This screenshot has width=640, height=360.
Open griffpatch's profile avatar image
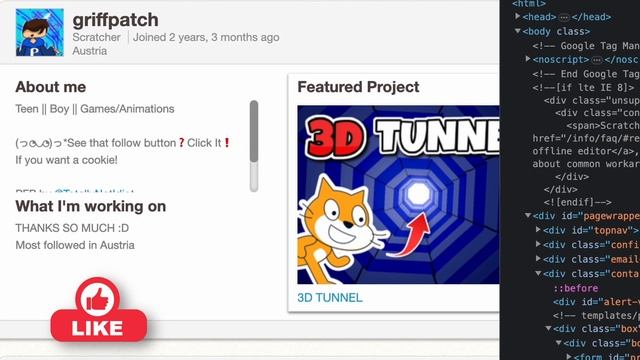click(40, 32)
